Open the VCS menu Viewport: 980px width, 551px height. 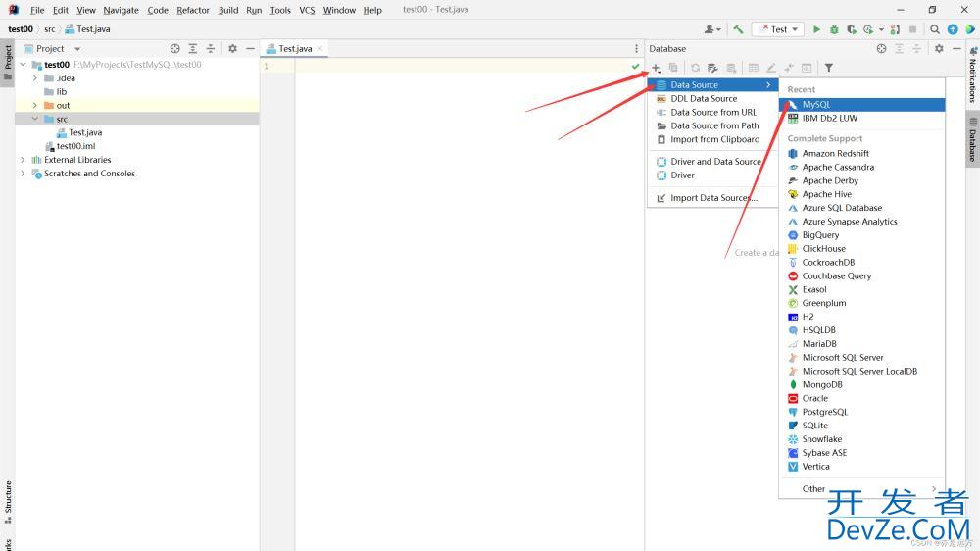(x=307, y=10)
